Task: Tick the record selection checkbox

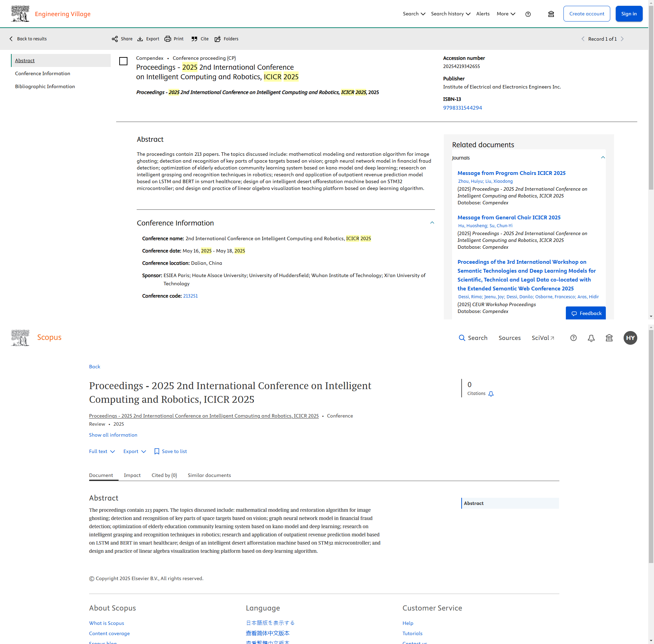Action: 123,61
